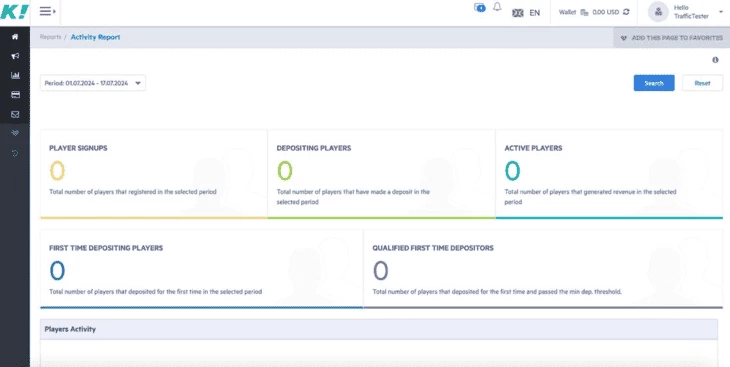
Task: Open the credit card payments sidebar section
Action: 15,95
